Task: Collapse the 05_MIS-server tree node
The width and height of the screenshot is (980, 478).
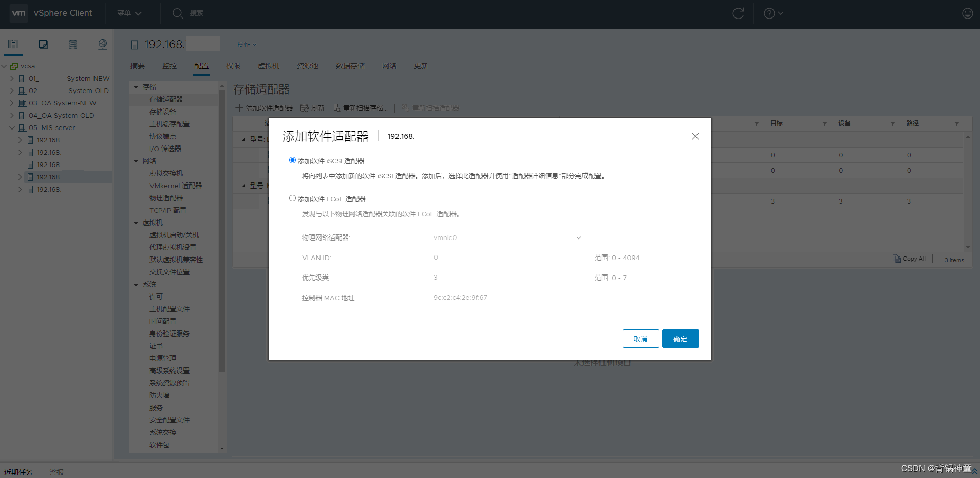Action: click(x=12, y=127)
